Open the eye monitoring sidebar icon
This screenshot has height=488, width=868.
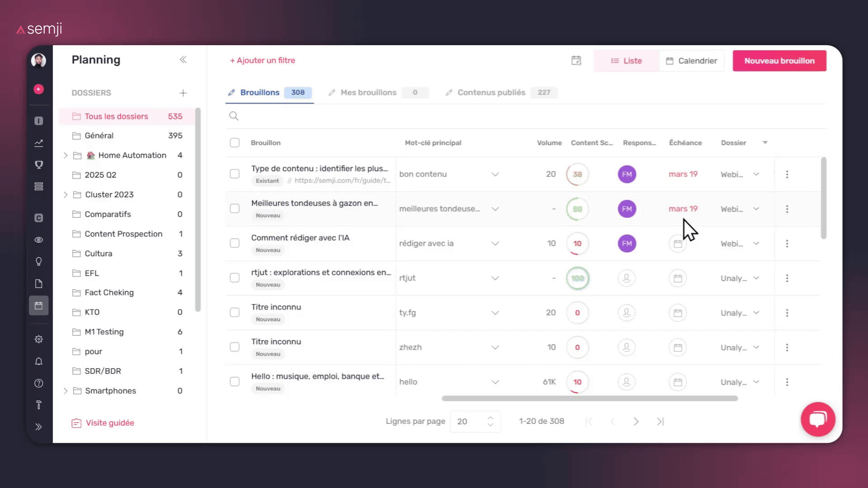(39, 240)
